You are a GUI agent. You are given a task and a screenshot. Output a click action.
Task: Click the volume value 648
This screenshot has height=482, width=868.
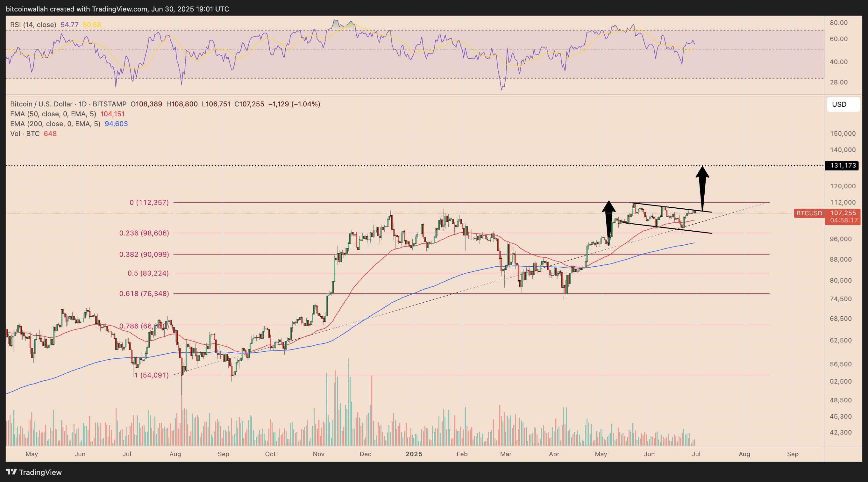pyautogui.click(x=50, y=133)
